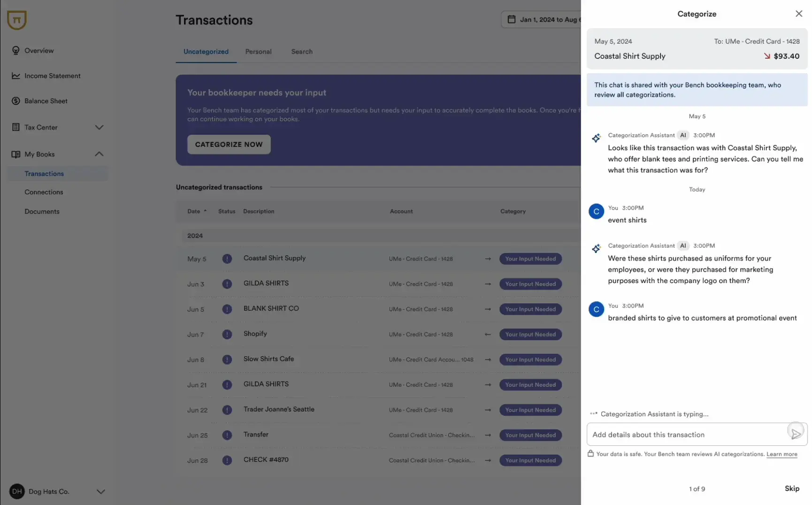Click the shared chat info banner
Image resolution: width=812 pixels, height=505 pixels.
697,90
